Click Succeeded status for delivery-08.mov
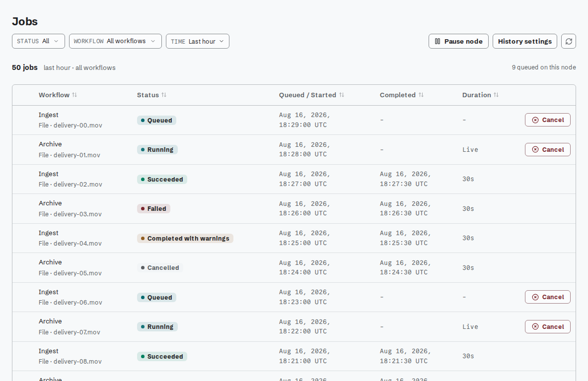 coord(162,357)
